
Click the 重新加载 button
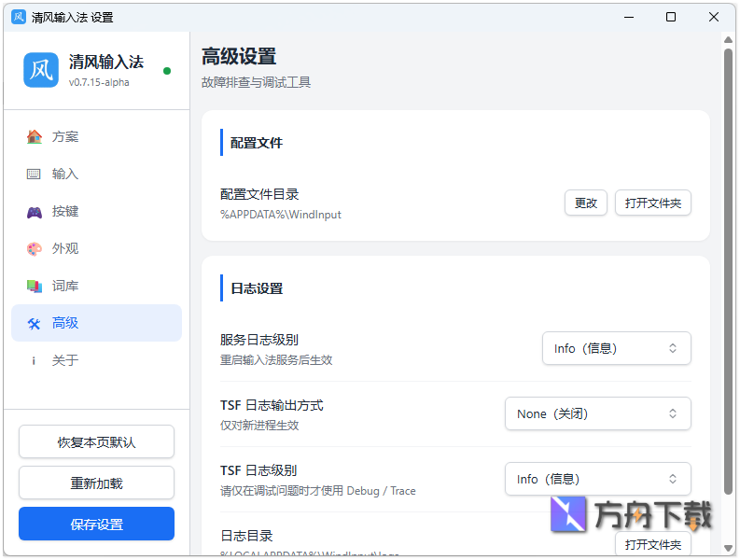pos(96,483)
